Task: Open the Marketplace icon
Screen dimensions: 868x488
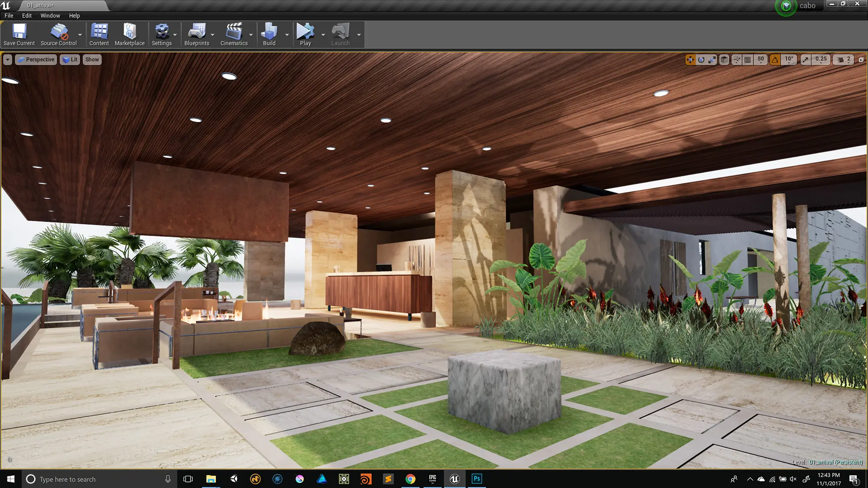Action: pos(129,34)
